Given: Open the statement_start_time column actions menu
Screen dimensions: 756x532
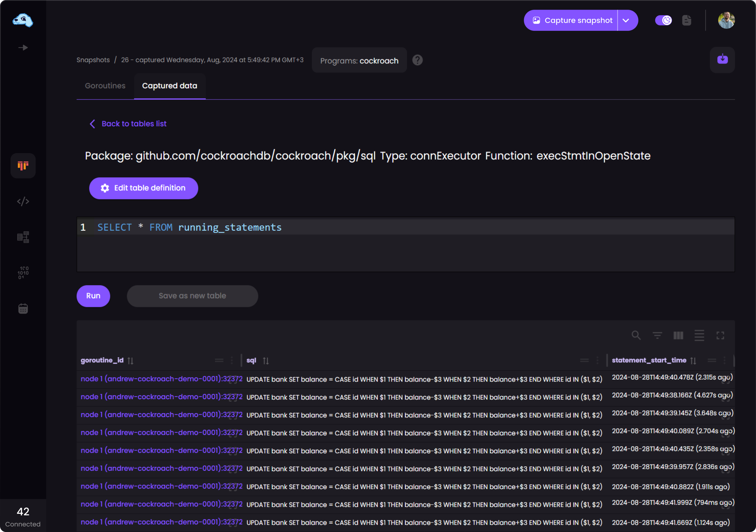Looking at the screenshot, I should (724, 360).
